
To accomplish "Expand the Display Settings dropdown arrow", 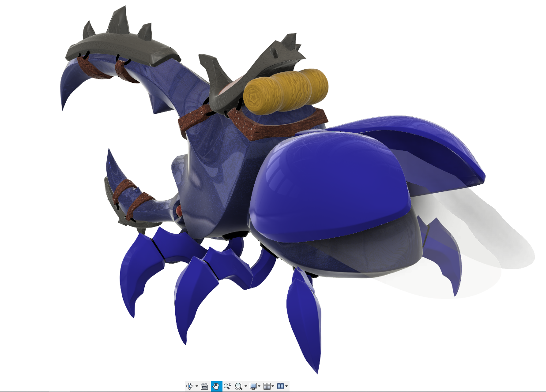I will [x=259, y=386].
